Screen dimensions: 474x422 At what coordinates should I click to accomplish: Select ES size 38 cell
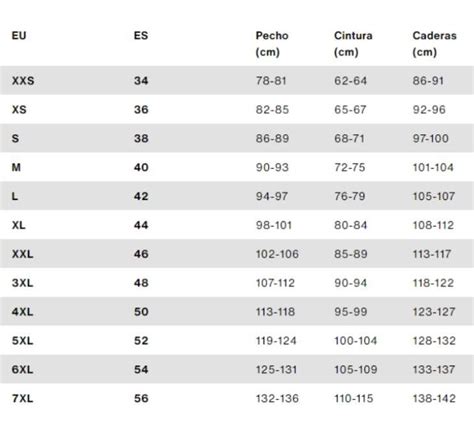click(141, 138)
